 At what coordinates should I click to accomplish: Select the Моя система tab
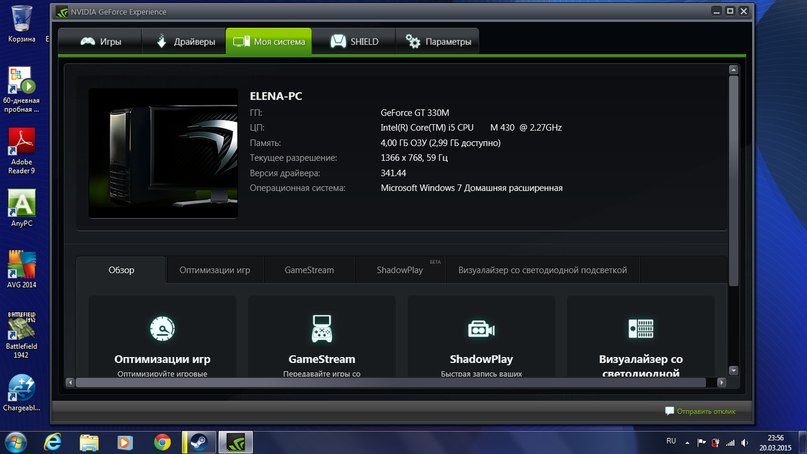coord(269,41)
